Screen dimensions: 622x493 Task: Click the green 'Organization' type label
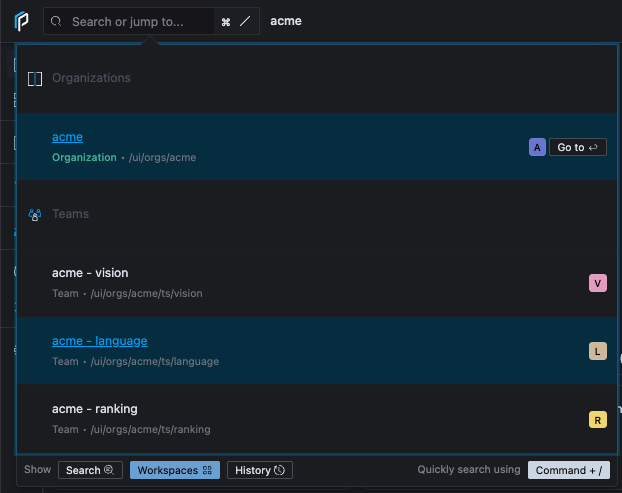(84, 157)
